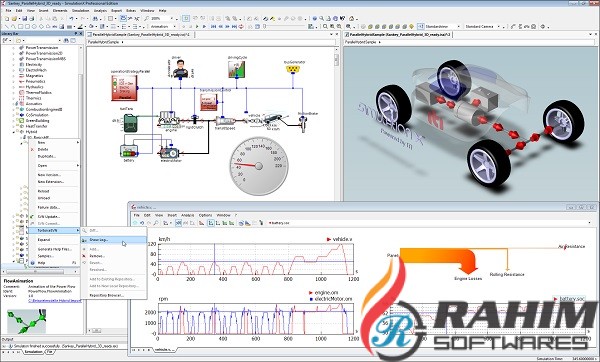The image size is (600, 362).
Task: Click the red reset simulation icon
Action: tap(241, 26)
